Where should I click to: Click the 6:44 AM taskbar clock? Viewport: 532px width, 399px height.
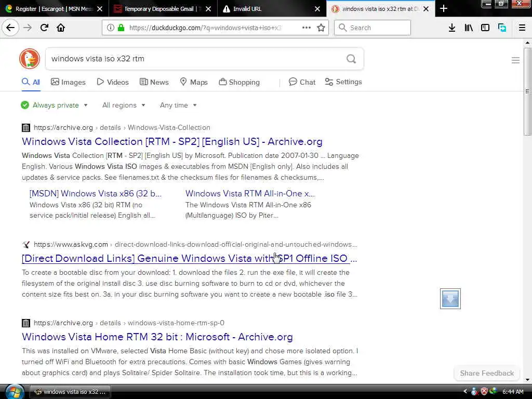[x=512, y=392]
